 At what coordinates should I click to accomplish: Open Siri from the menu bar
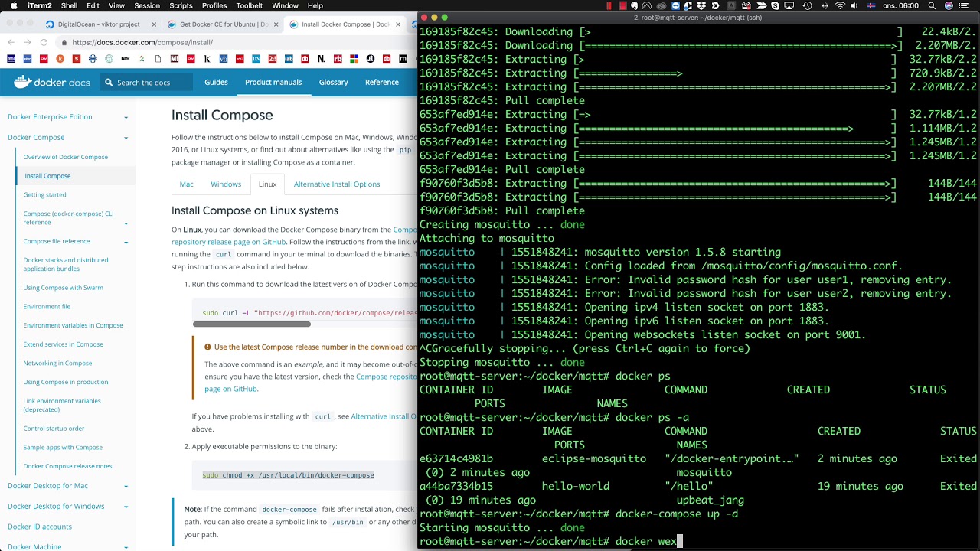pos(949,5)
